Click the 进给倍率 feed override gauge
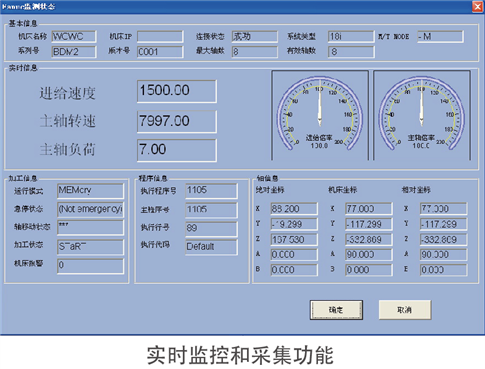Image resolution: width=485 pixels, height=369 pixels. pos(320,115)
